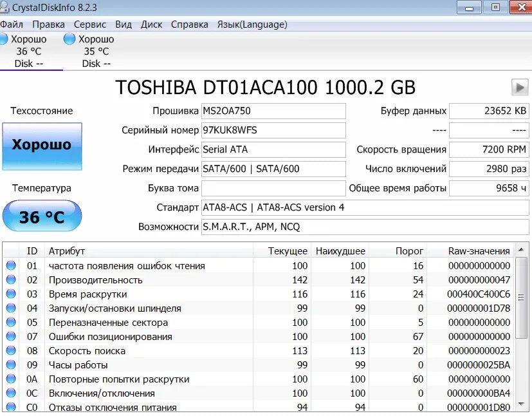Click the status icon of attribute 09
This screenshot has height=416, width=532.
click(11, 364)
